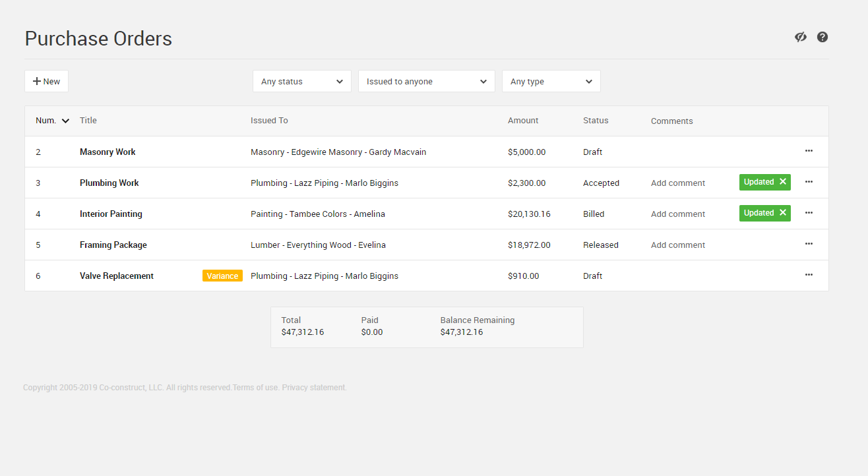Viewport: 868px width, 476px height.
Task: Open the Issued to anyone dropdown
Action: [426, 81]
